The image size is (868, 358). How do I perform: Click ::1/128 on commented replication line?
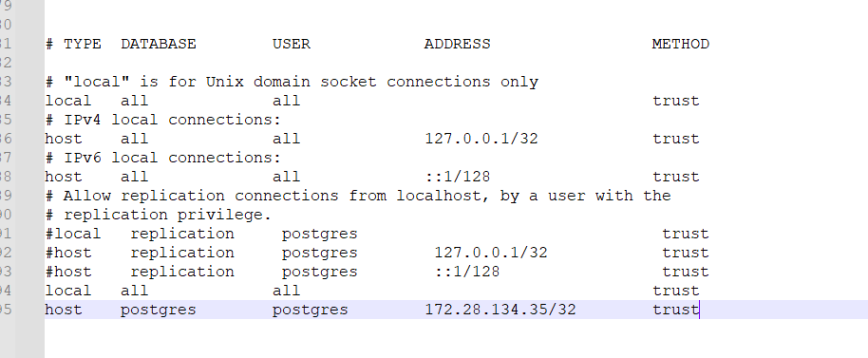tap(467, 272)
